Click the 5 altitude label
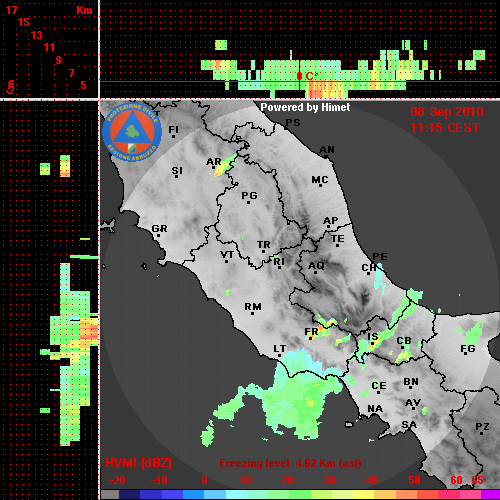The image size is (500, 500). tap(83, 85)
